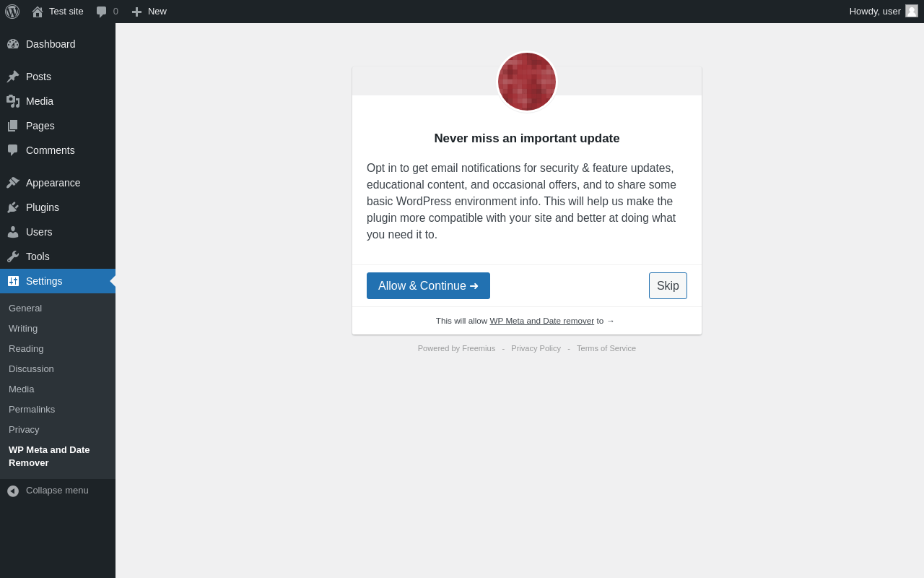This screenshot has width=924, height=578.
Task: Click the Settings sliders icon
Action: point(13,281)
